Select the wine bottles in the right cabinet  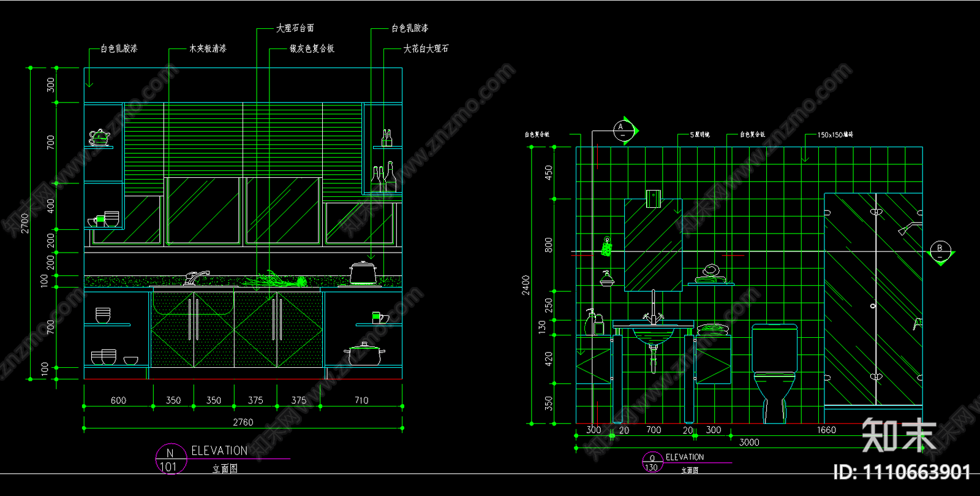pyautogui.click(x=384, y=178)
